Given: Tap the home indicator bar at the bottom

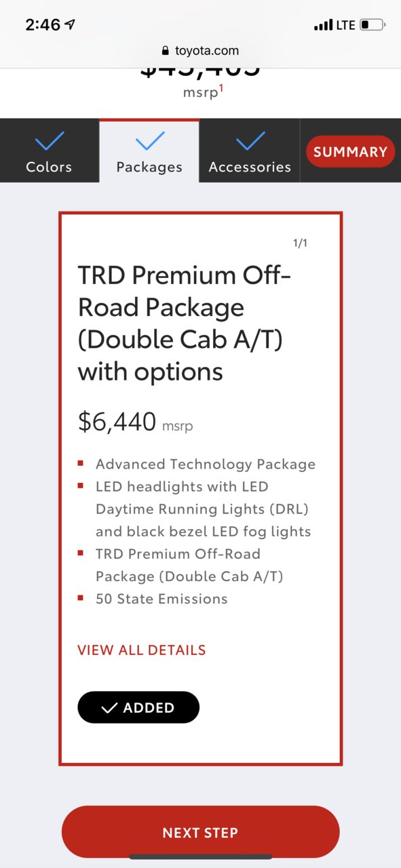Looking at the screenshot, I should coord(200,856).
